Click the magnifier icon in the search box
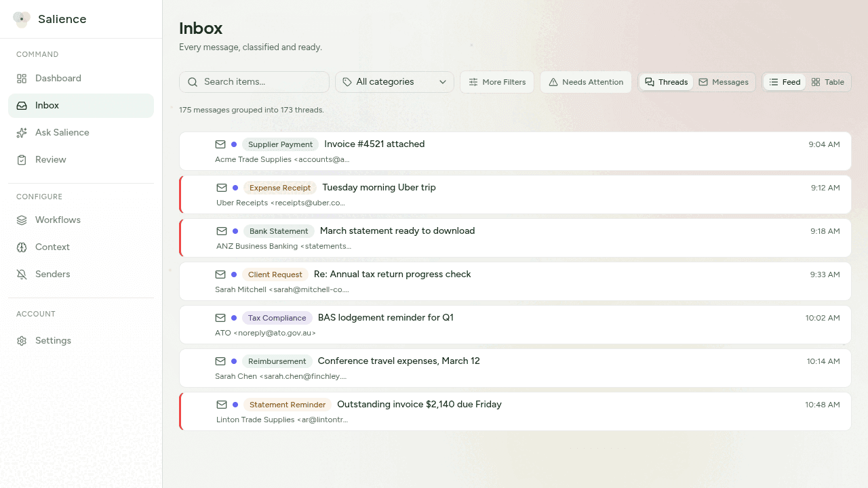The height and width of the screenshot is (488, 868). click(x=193, y=82)
